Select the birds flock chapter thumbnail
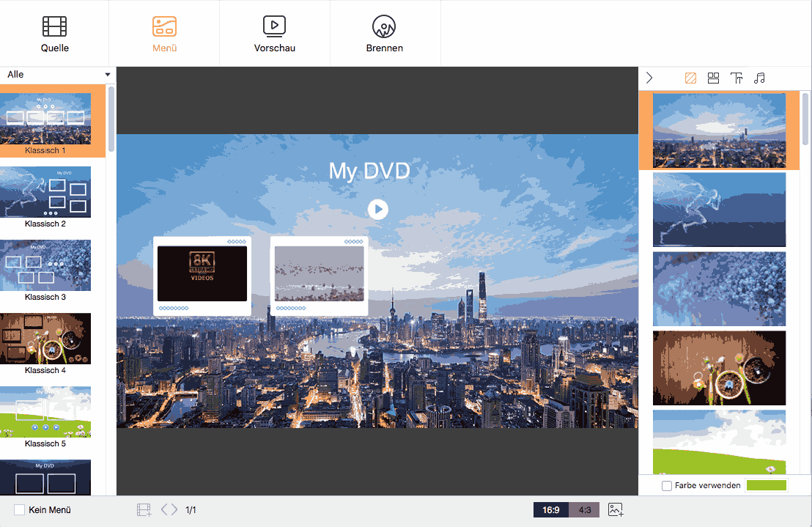Screen dimensions: 812x527 pyautogui.click(x=319, y=276)
